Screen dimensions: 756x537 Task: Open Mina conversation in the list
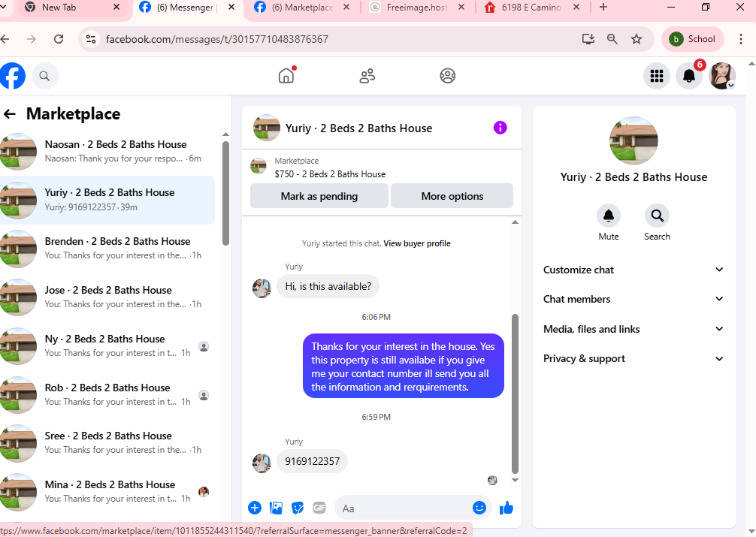pyautogui.click(x=107, y=492)
